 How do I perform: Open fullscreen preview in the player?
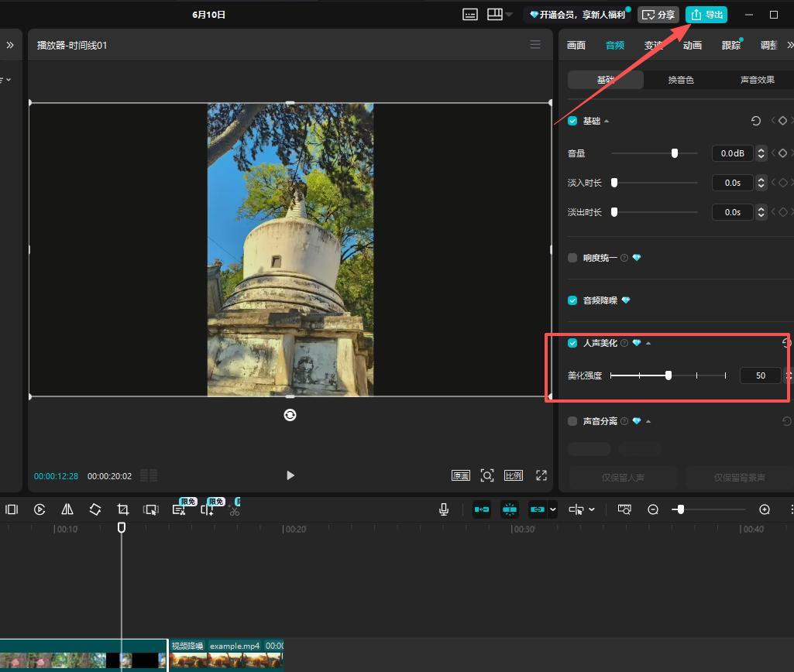click(541, 475)
